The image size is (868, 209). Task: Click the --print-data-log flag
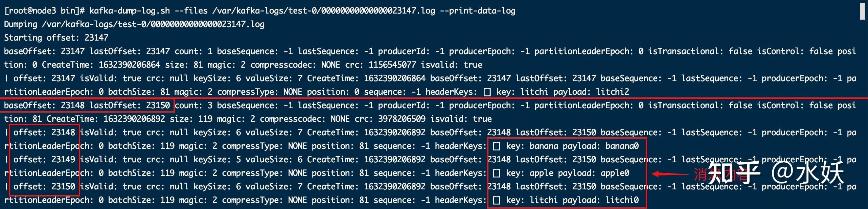click(478, 11)
